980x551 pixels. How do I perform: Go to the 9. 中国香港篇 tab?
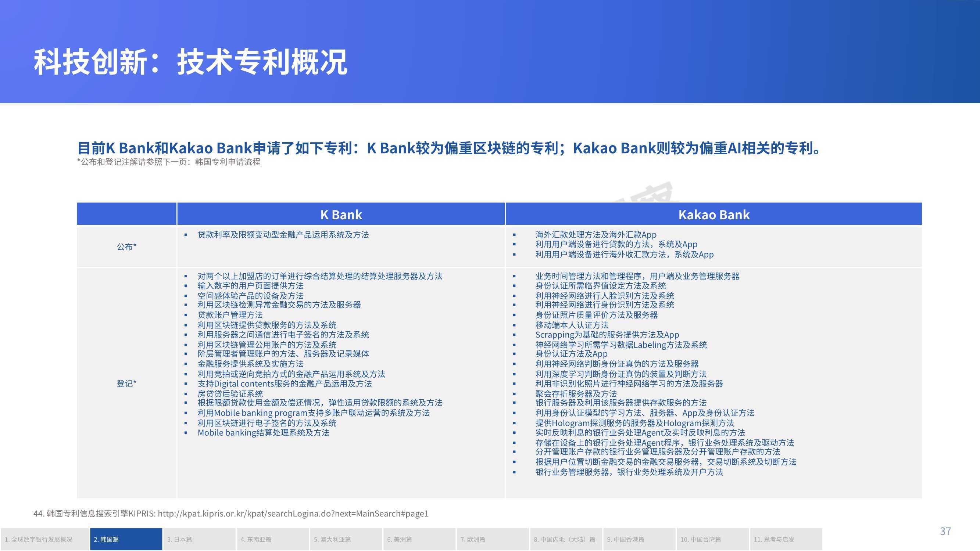click(x=640, y=539)
